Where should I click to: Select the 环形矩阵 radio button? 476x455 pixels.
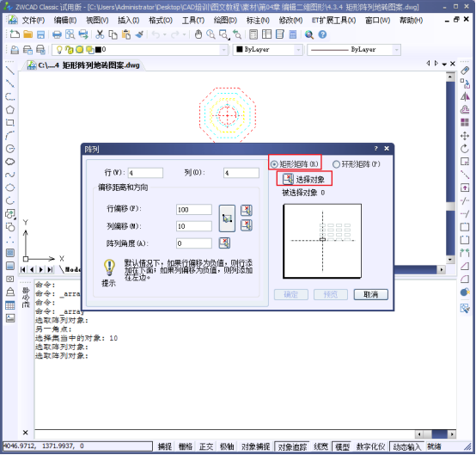(x=336, y=164)
